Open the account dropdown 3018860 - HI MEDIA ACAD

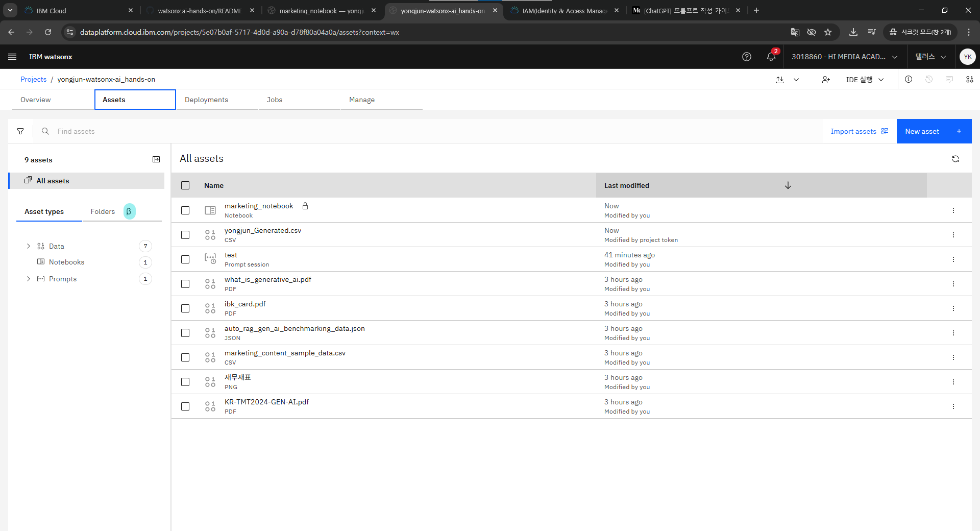845,57
